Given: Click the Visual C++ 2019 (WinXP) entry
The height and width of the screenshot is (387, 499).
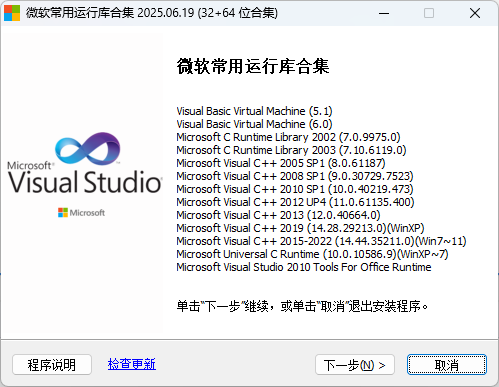Looking at the screenshot, I should point(300,228).
